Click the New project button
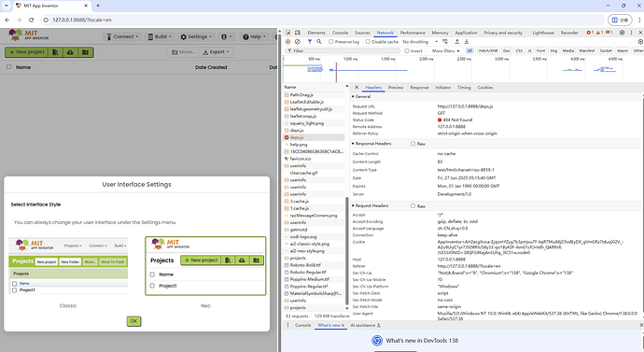The height and width of the screenshot is (352, 644). [x=27, y=52]
